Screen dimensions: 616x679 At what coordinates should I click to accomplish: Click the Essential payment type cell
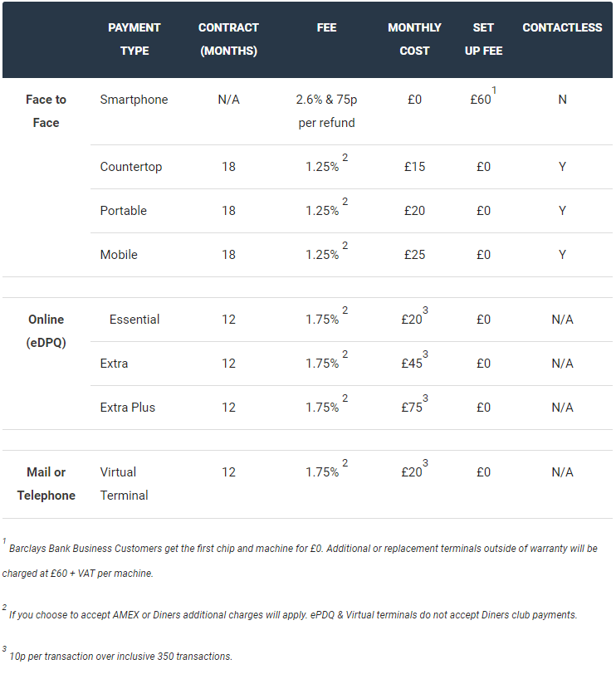pyautogui.click(x=134, y=320)
